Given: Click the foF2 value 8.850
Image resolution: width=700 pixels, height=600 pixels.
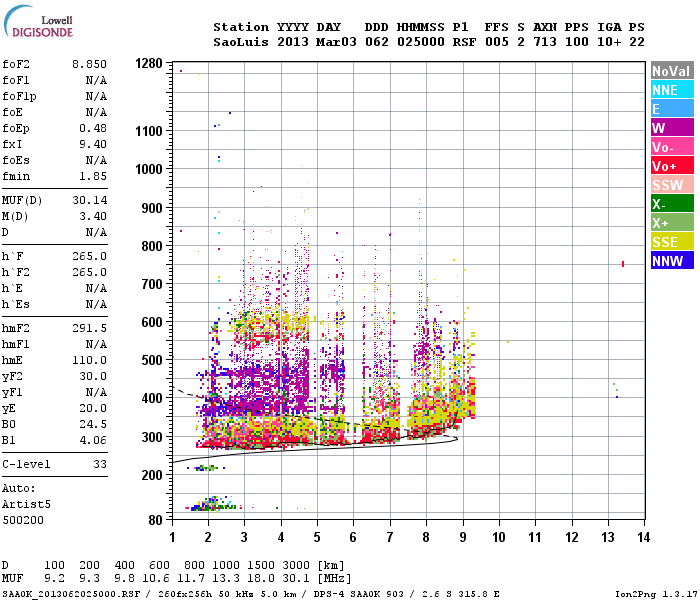Looking at the screenshot, I should point(90,64).
